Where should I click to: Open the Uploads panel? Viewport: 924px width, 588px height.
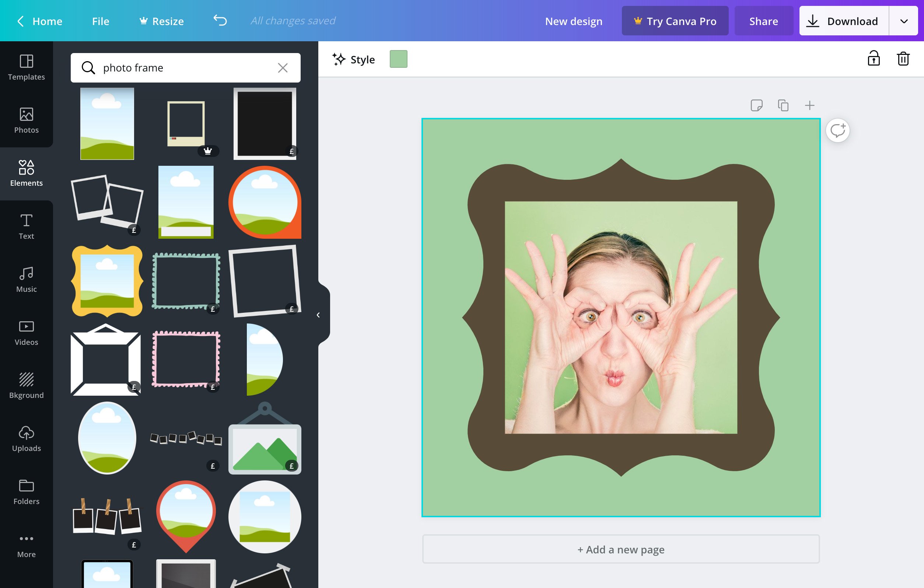pyautogui.click(x=26, y=437)
